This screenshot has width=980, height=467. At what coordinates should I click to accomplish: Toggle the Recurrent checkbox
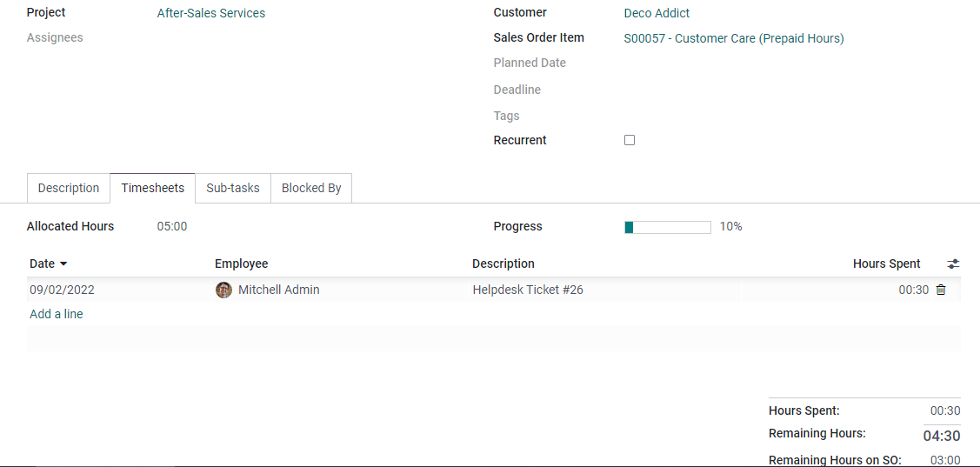[630, 140]
